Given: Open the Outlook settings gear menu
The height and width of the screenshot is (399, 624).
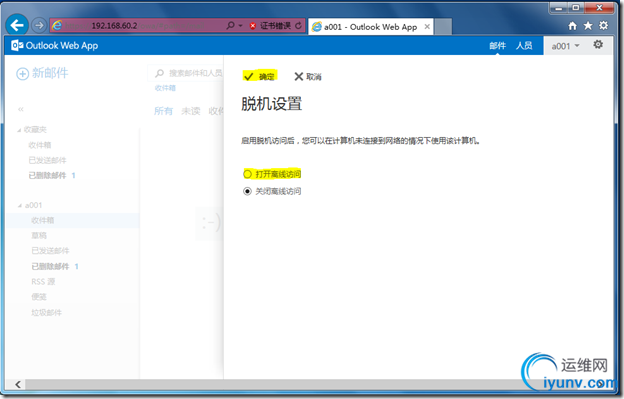Looking at the screenshot, I should pyautogui.click(x=598, y=45).
